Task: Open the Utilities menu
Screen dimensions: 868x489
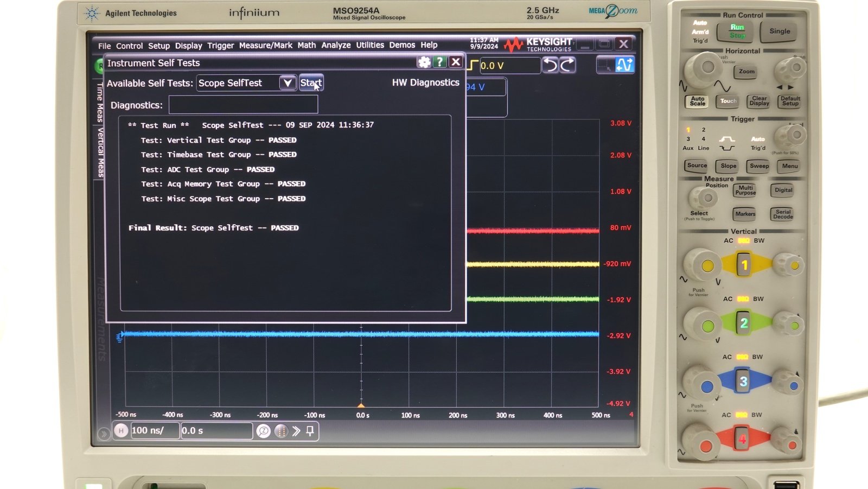Action: pos(370,45)
